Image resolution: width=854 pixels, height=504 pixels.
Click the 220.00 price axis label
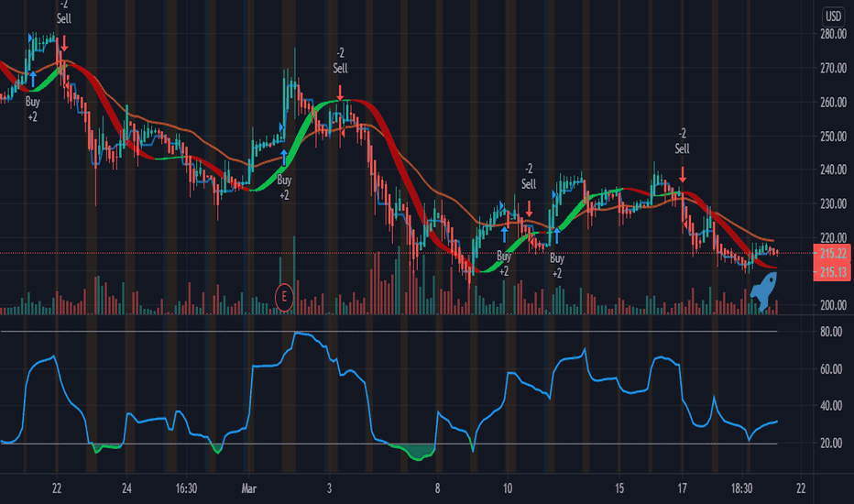[x=833, y=237]
